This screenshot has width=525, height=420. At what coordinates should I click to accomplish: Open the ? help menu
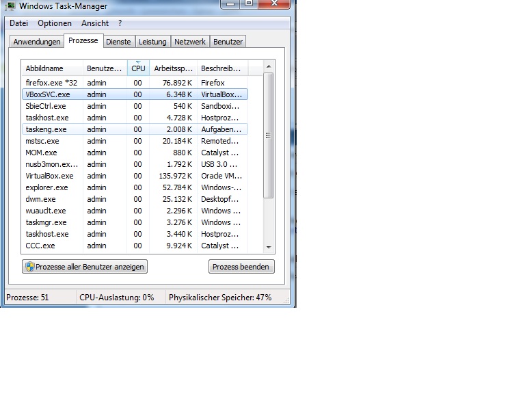click(120, 23)
